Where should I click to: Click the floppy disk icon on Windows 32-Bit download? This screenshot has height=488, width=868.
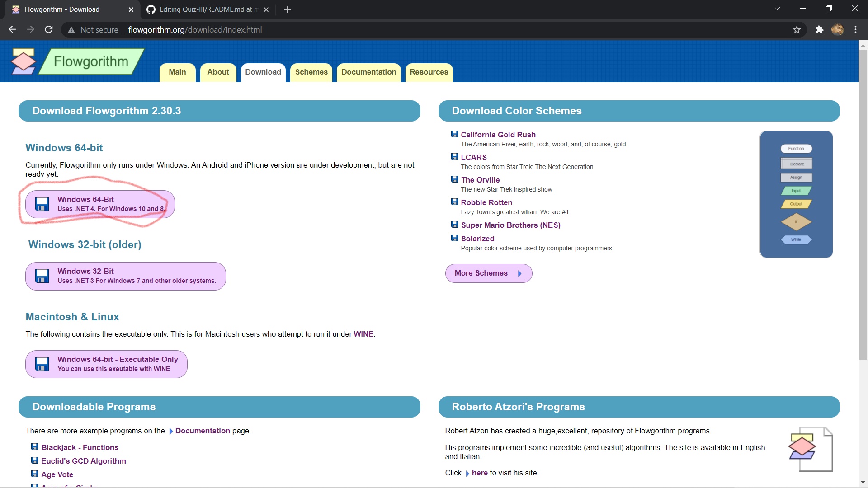tap(42, 276)
